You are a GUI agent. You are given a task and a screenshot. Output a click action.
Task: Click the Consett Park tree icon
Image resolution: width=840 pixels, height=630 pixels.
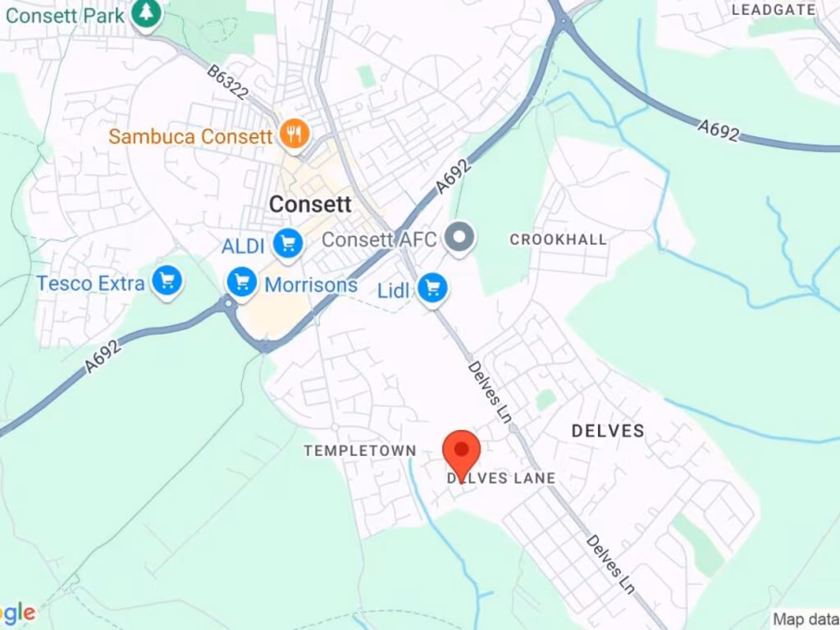pyautogui.click(x=144, y=14)
